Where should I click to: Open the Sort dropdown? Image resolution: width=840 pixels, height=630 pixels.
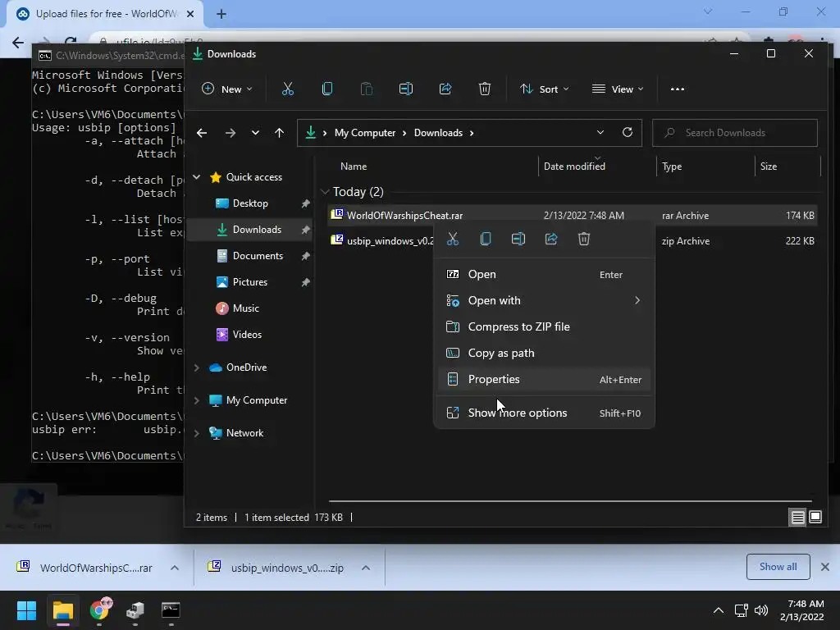545,89
